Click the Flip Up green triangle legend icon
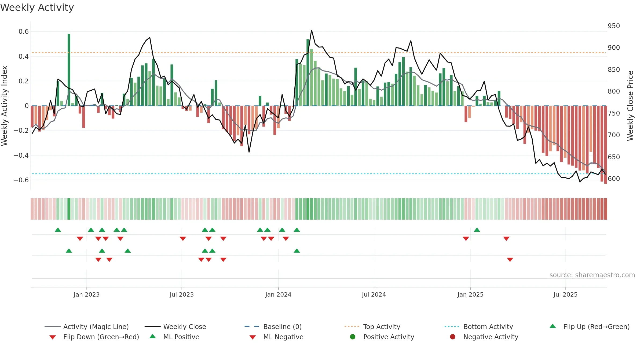 553,326
